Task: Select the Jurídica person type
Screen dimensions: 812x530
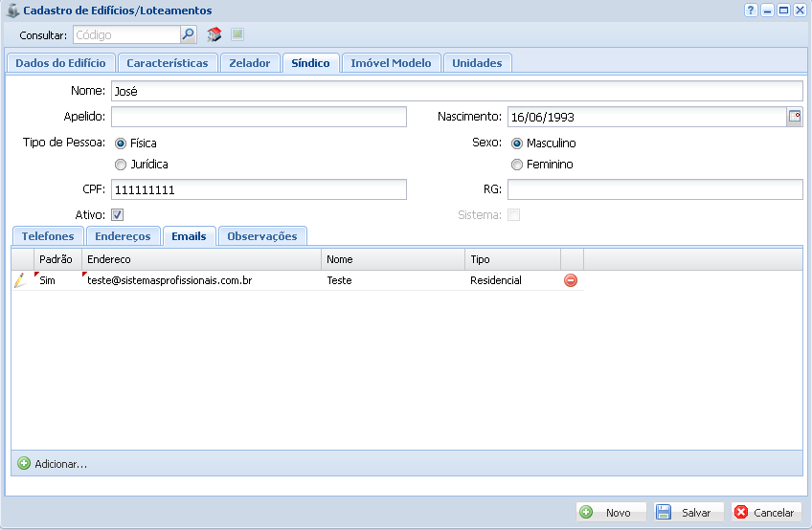Action: coord(121,165)
